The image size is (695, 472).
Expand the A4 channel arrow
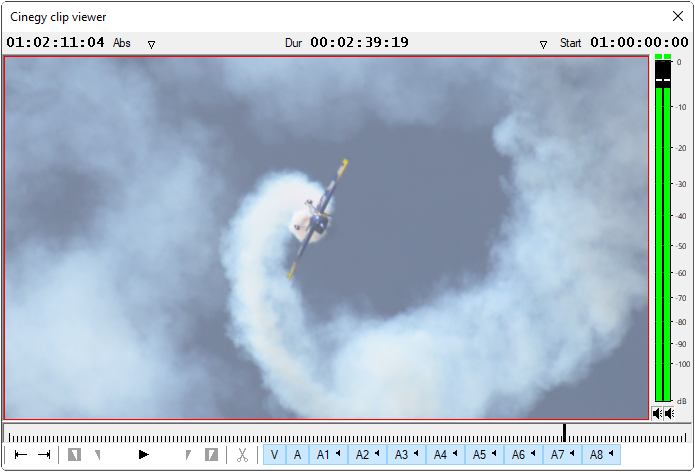pyautogui.click(x=455, y=455)
